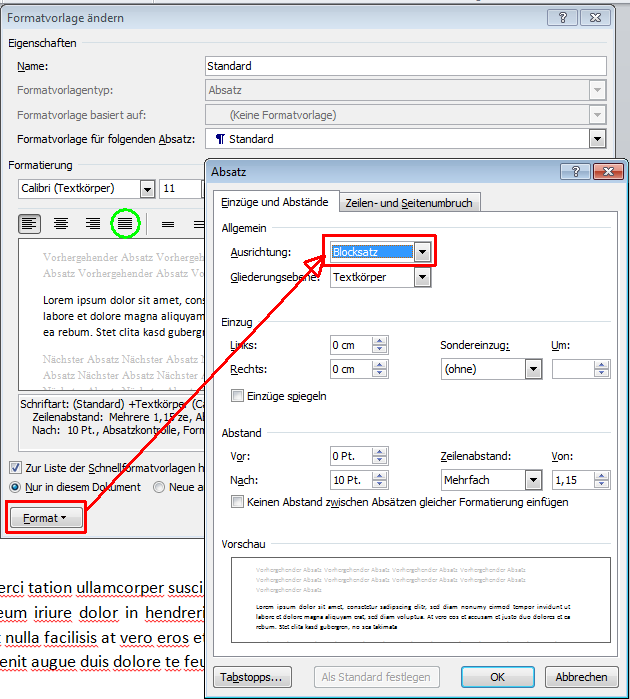Image resolution: width=630 pixels, height=699 pixels.
Task: Click the Von value field 1,15
Action: pos(573,480)
